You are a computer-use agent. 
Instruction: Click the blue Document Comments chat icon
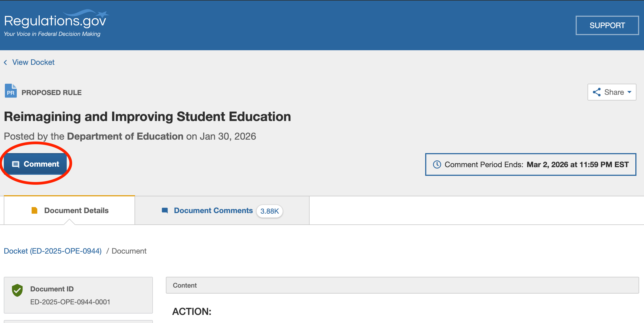[x=165, y=210]
